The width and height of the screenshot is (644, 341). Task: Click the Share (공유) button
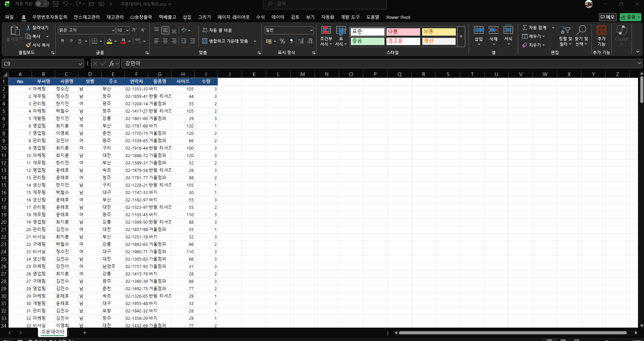tap(630, 17)
